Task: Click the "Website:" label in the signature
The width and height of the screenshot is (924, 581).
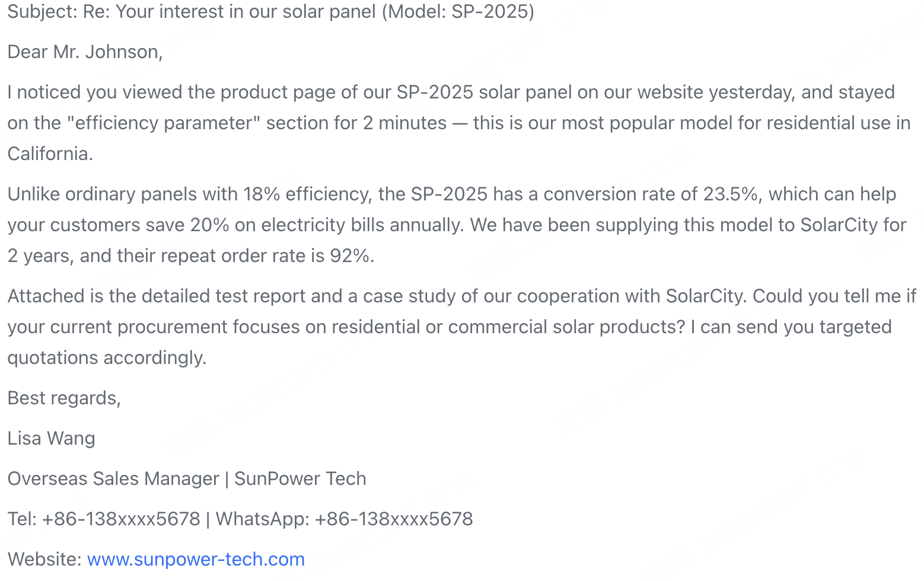Action: click(x=44, y=559)
